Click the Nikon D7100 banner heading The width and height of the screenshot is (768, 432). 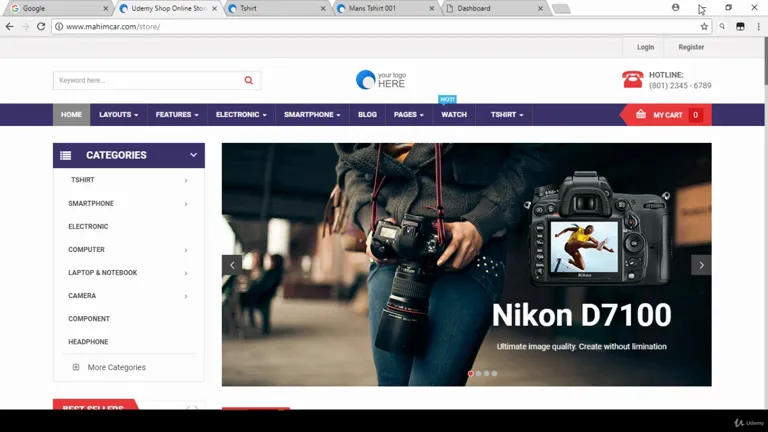coord(581,314)
